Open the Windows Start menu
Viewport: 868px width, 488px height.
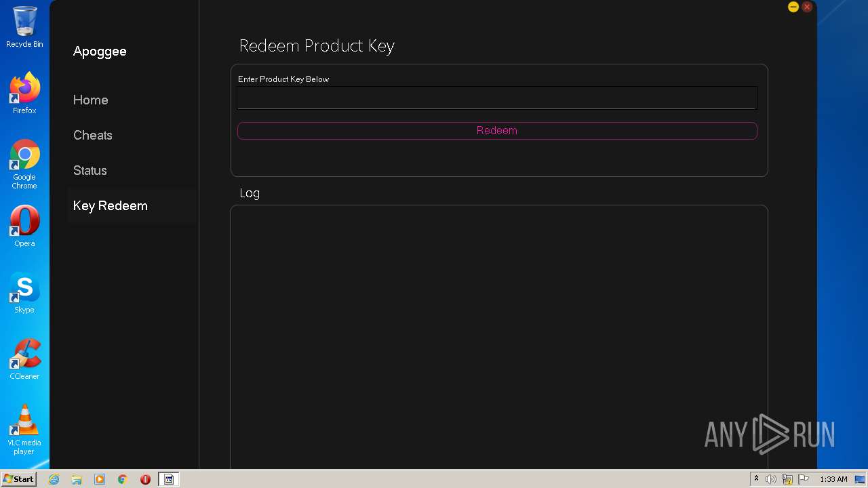tap(18, 479)
